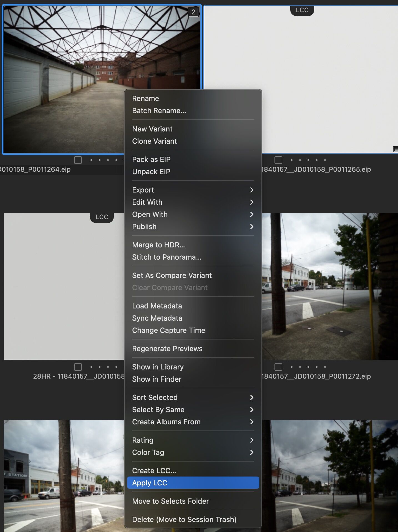Choose Move to Selects Folder
Screen dimensions: 398x532
tap(193, 501)
